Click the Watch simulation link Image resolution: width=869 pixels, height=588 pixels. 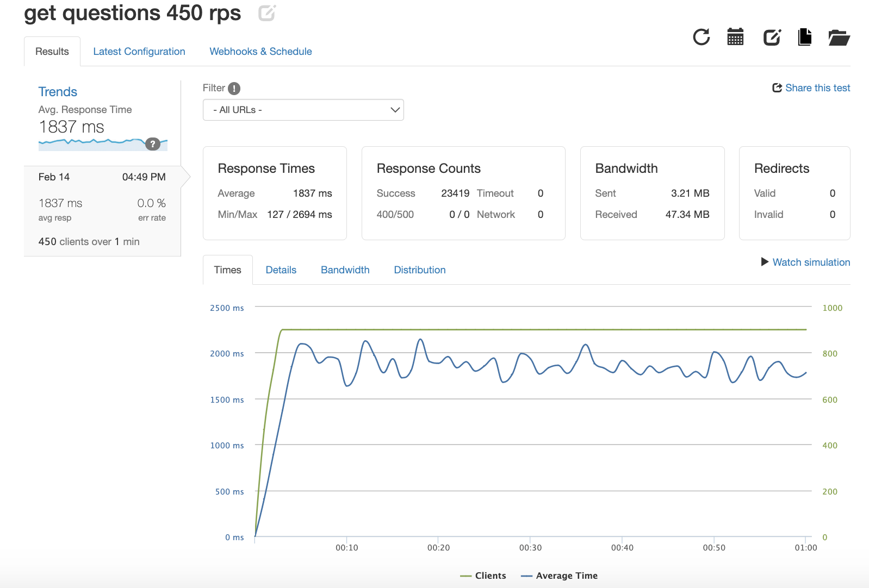[x=805, y=262]
